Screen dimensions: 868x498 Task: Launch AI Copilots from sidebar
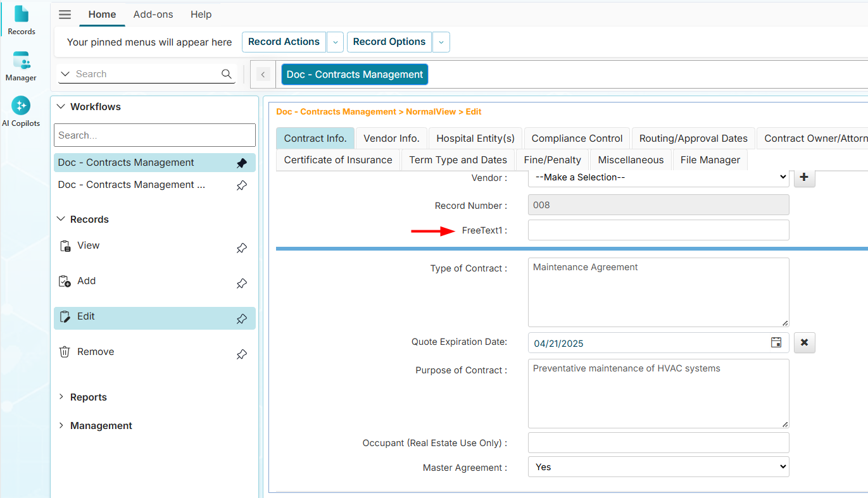pyautogui.click(x=21, y=111)
